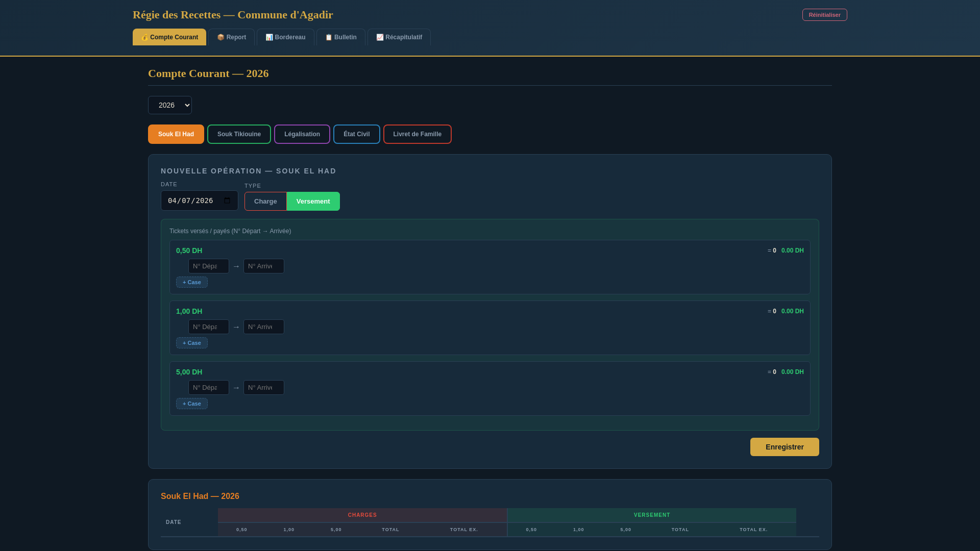The image size is (980, 551).
Task: Click N° Arrivée field for 0,50 DH
Action: point(263,266)
